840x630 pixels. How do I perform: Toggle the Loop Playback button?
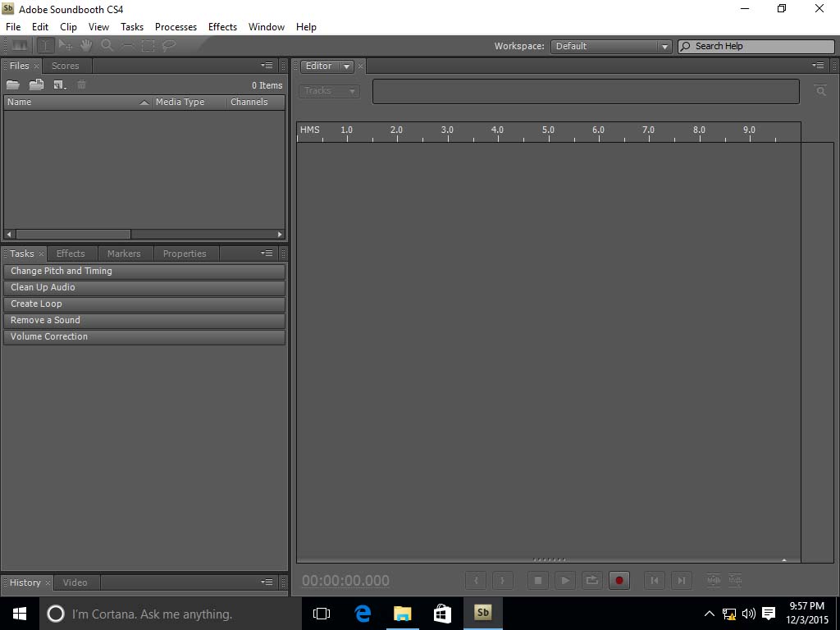point(591,580)
